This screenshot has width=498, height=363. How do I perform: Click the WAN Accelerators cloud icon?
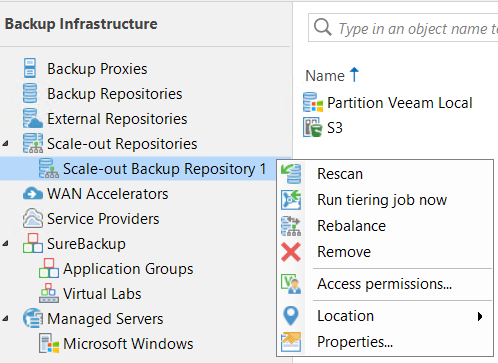click(33, 194)
